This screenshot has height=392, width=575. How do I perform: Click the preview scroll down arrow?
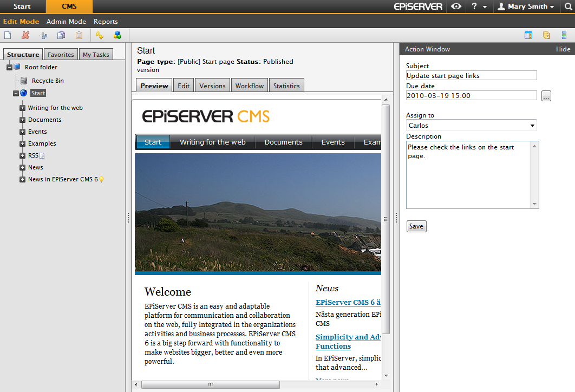pyautogui.click(x=386, y=376)
